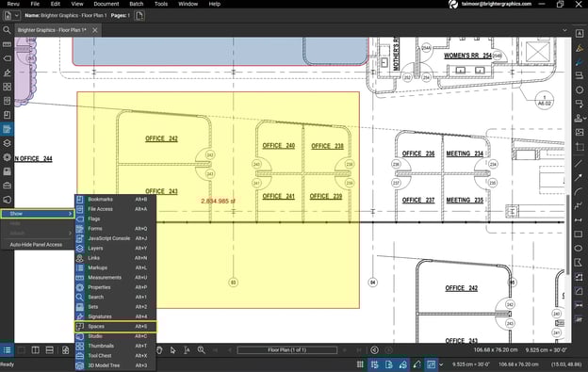Open the Batch menu
Viewport: 588px width, 372px height.
(137, 4)
